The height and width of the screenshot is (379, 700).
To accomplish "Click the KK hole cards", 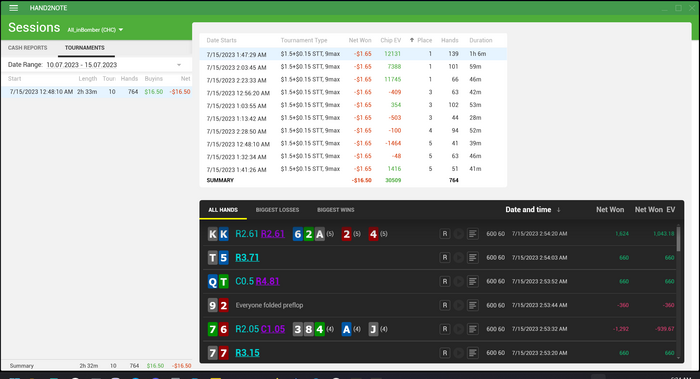I will [x=218, y=234].
